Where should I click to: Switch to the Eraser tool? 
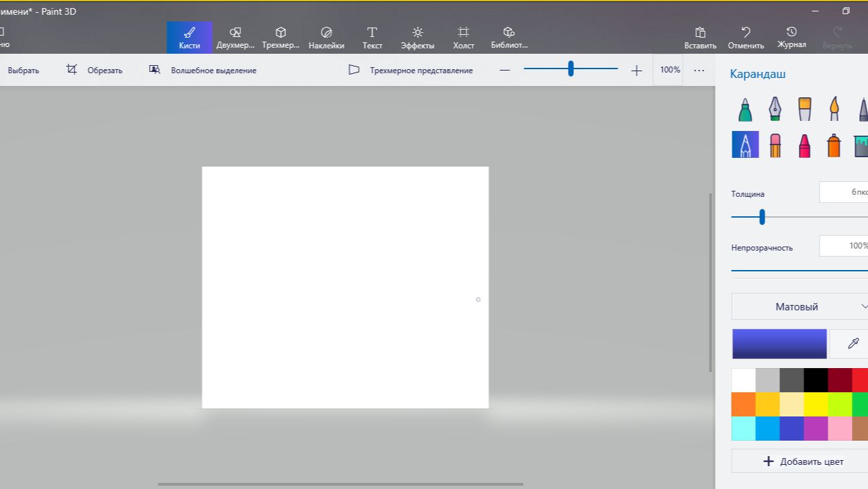point(775,144)
